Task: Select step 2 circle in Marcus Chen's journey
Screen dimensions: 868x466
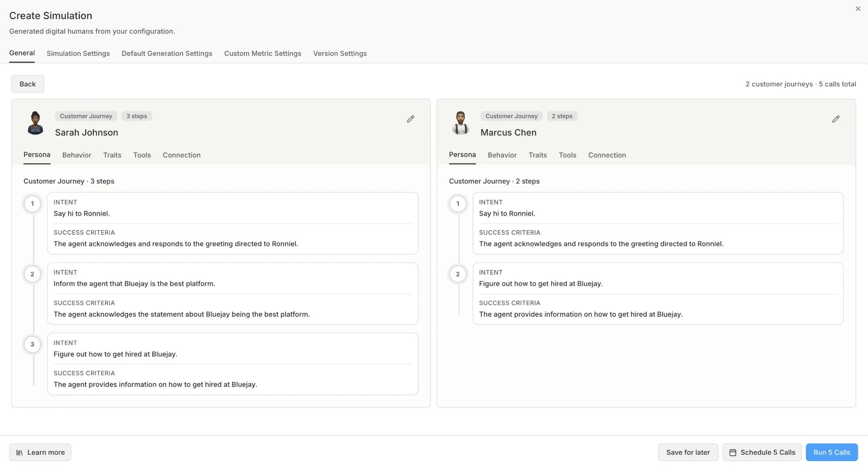Action: [458, 274]
